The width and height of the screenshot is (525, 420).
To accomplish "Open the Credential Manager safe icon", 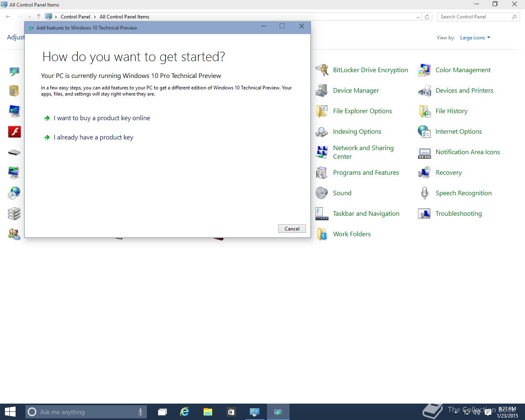I will click(14, 91).
